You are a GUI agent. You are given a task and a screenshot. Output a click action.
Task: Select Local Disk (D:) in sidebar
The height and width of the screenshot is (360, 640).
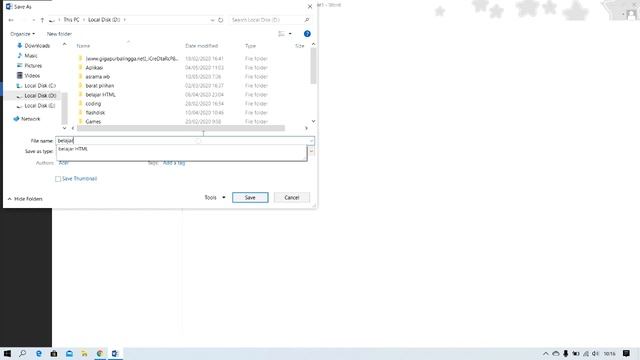40,96
